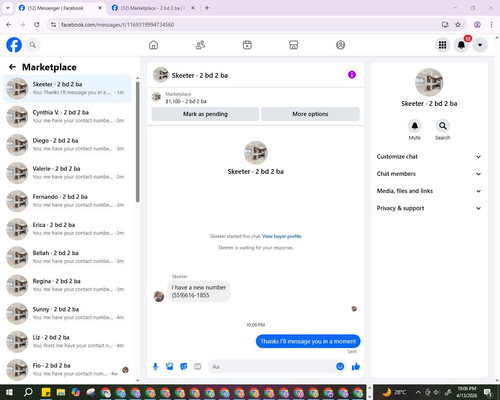Open Windows notification center icon
500x400 pixels.
coord(489,392)
